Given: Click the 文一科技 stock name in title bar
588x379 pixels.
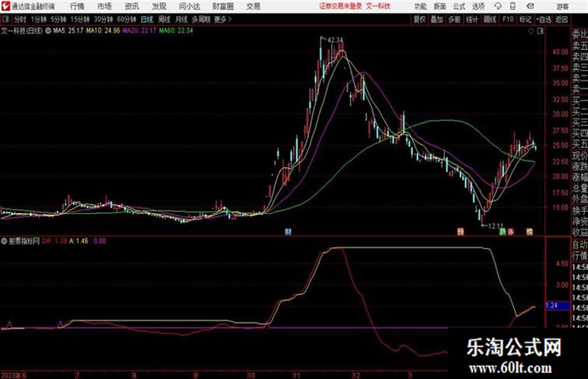Looking at the screenshot, I should click(x=378, y=6).
